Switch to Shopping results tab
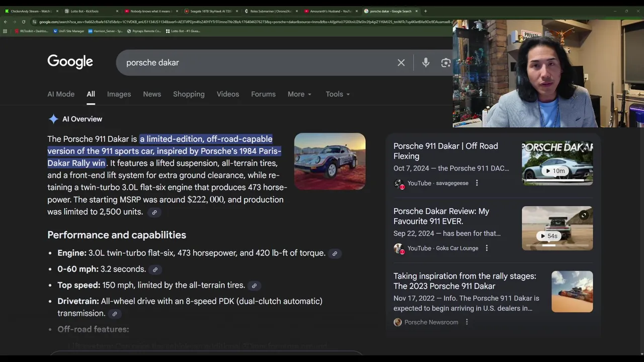 click(189, 94)
